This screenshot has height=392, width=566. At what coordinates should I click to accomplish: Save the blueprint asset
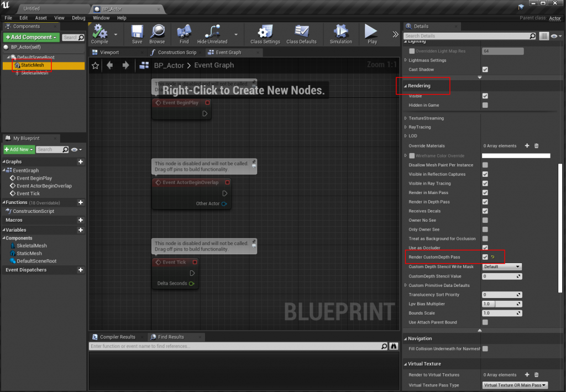tap(137, 34)
